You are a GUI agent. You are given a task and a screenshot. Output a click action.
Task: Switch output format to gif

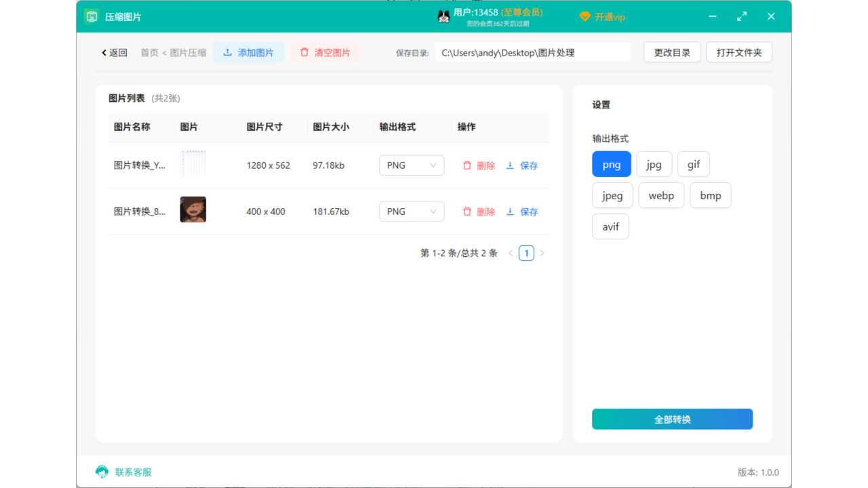(x=693, y=164)
